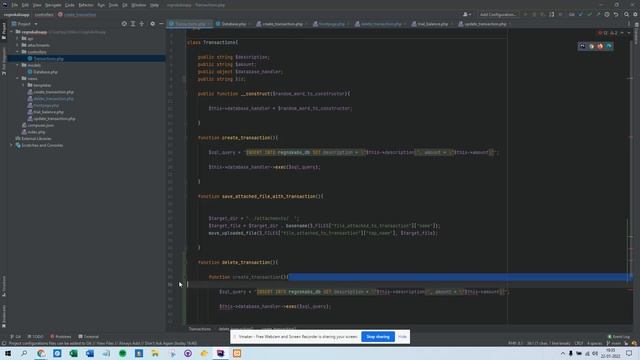Screen dimensions: 640x360
Task: Open the Add Configuration dropdown
Action: pos(498,14)
